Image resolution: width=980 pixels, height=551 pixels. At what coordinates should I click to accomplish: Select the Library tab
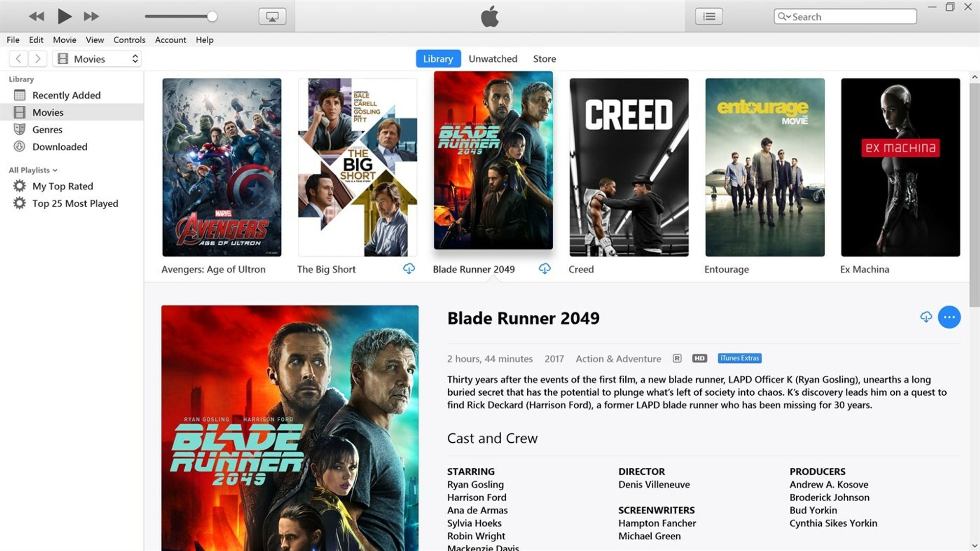point(438,59)
